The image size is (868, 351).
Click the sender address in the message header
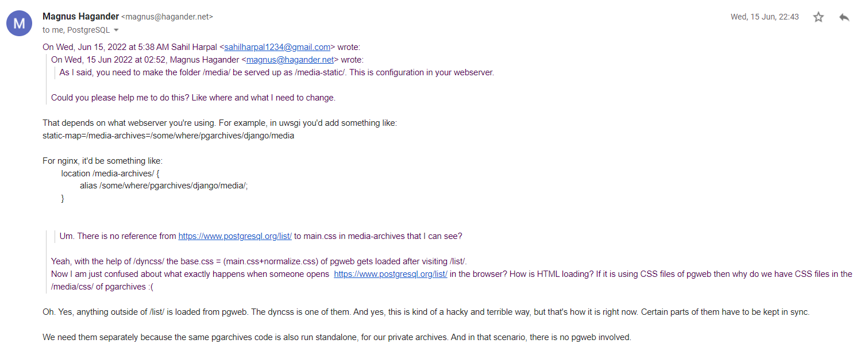(167, 17)
